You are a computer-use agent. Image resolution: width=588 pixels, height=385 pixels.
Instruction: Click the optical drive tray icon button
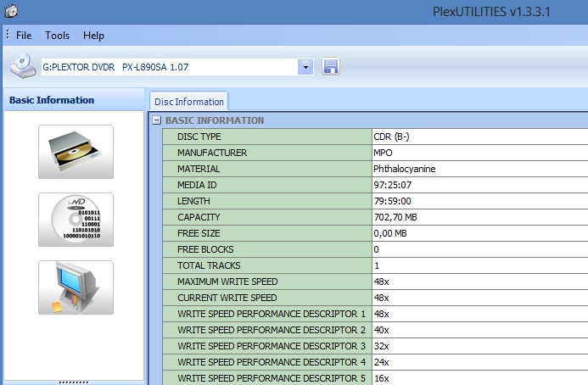coord(76,152)
